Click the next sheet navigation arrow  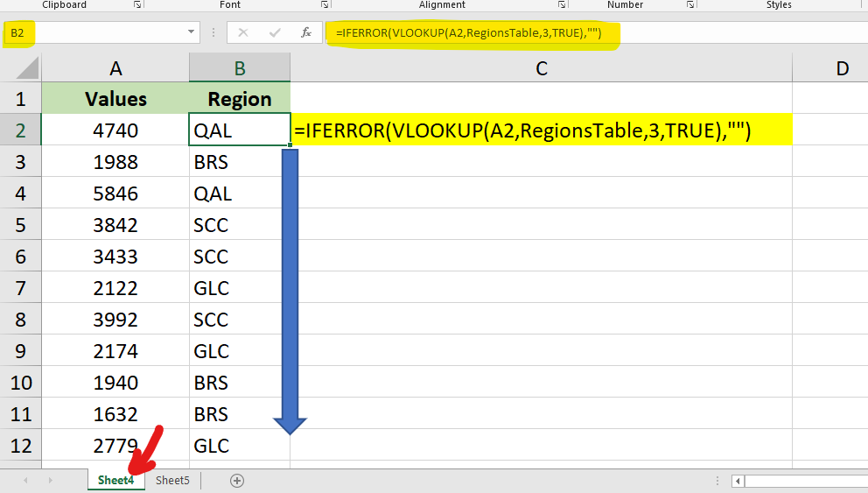pos(51,480)
